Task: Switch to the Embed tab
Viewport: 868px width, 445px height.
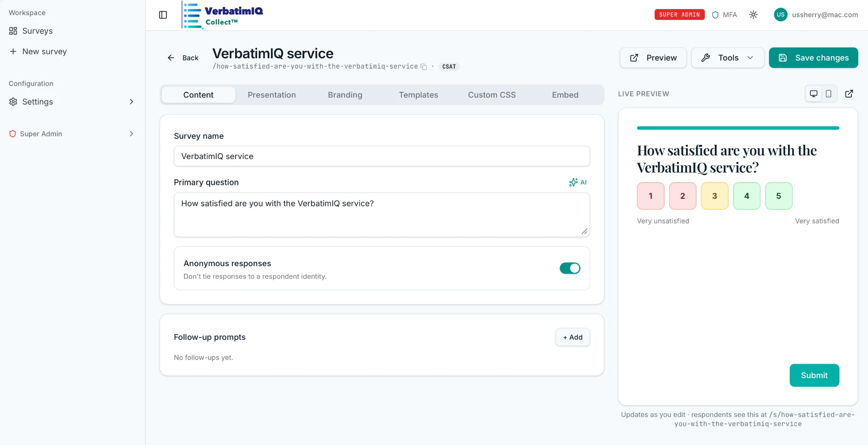Action: [565, 95]
